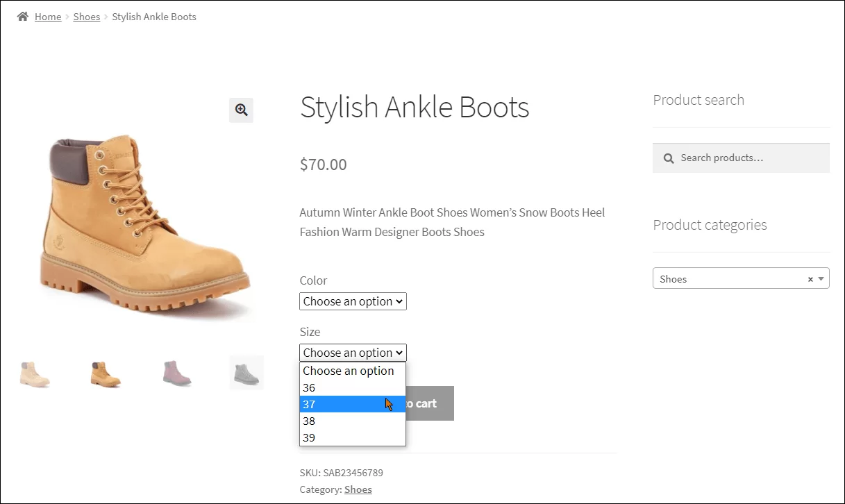The image size is (845, 504).
Task: Select the pale beige boots thumbnail
Action: click(x=35, y=373)
